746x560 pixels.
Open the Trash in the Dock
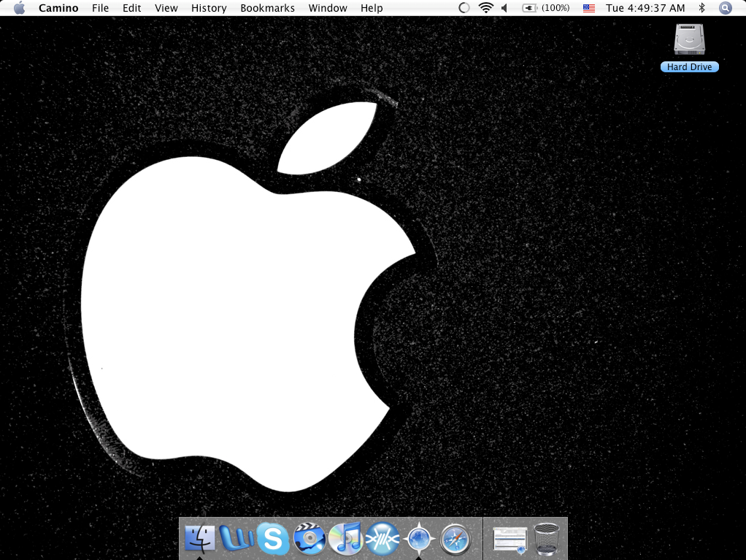547,539
